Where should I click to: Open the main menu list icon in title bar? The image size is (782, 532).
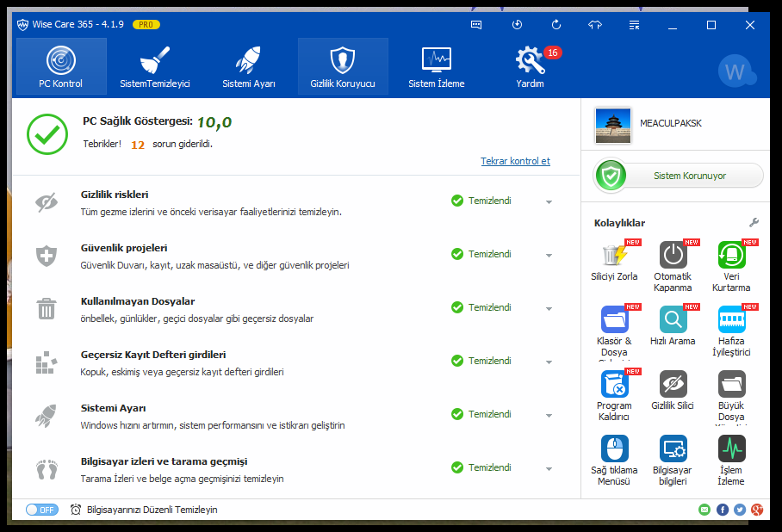point(634,25)
